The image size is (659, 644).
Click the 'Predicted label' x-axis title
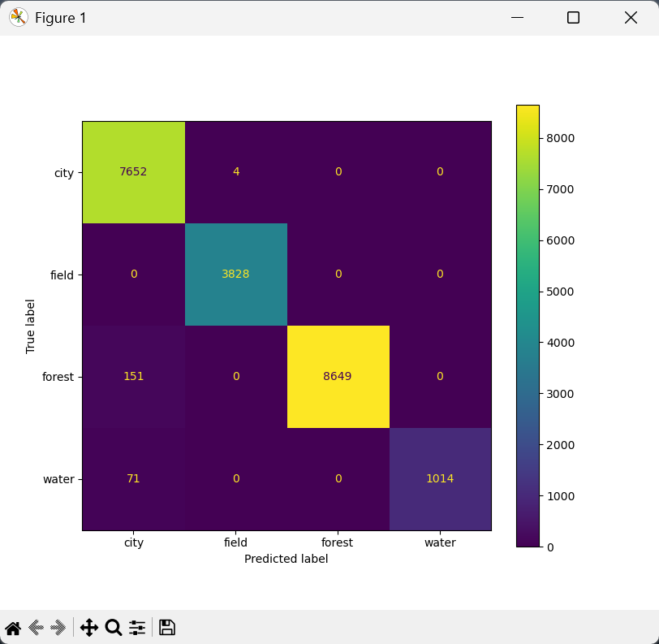click(x=286, y=559)
